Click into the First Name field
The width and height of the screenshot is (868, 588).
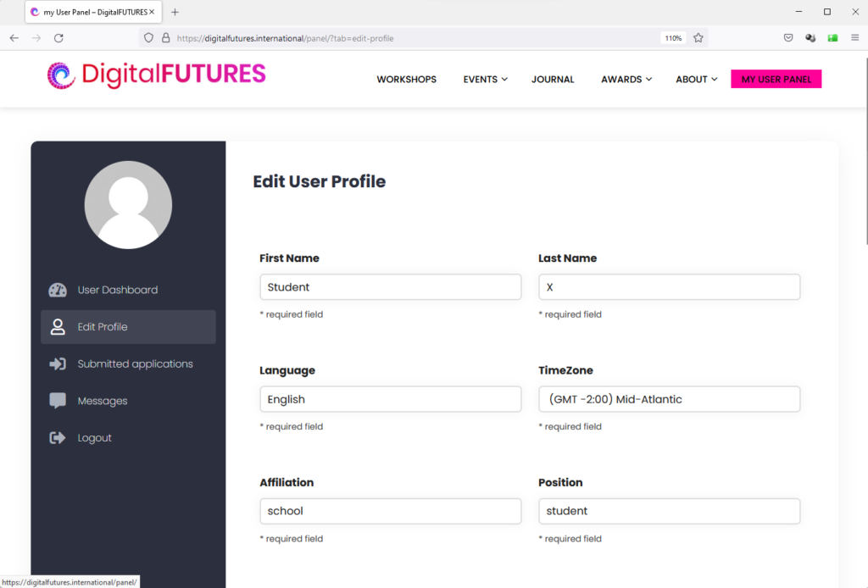(x=390, y=287)
